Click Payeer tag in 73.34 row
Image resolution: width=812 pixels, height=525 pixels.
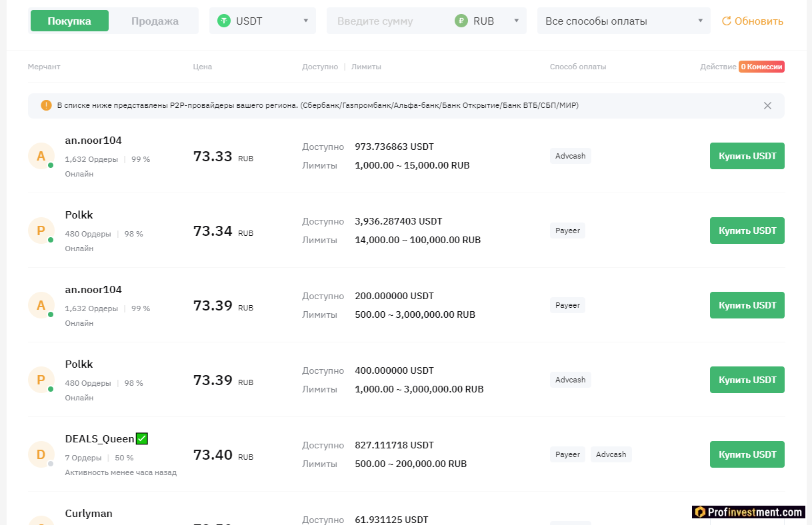click(x=567, y=231)
